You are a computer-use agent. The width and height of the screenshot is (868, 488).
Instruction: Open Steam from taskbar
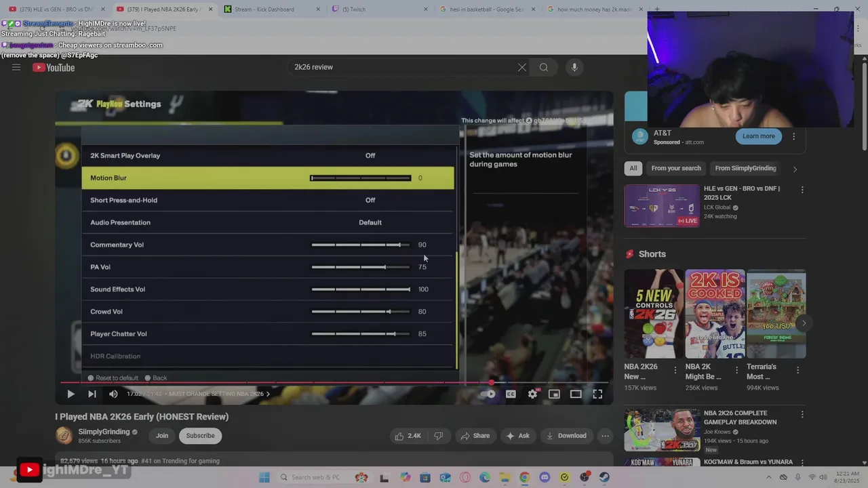click(604, 477)
